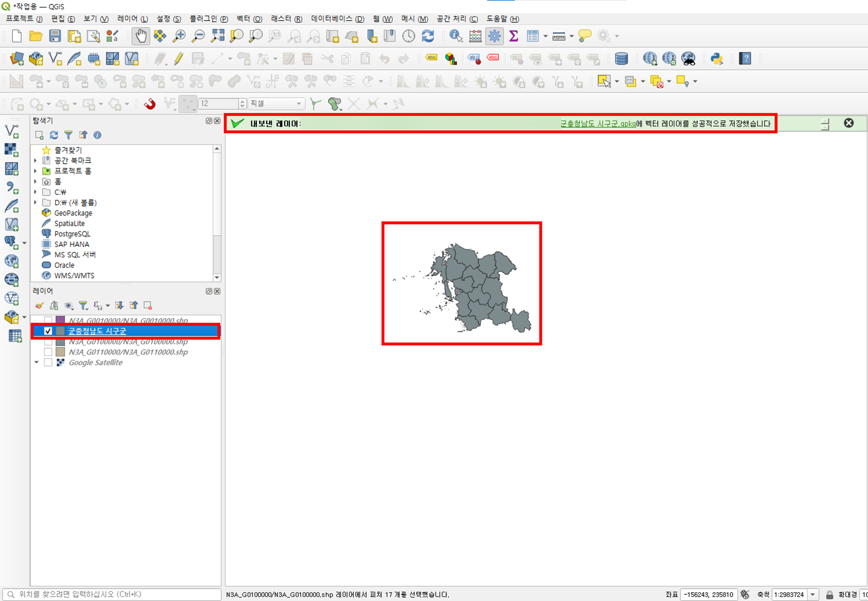Toggle the scale lock icon in status bar
The width and height of the screenshot is (868, 601).
coord(829,595)
